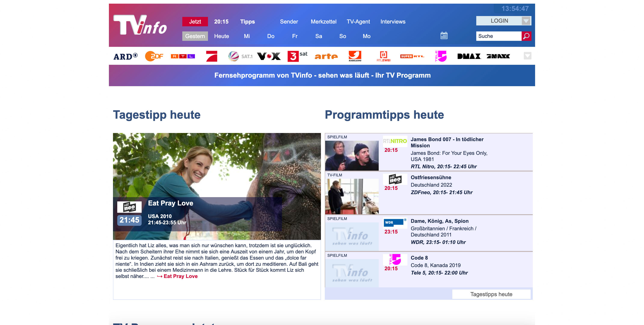
Task: Select the Jetzt tab
Action: click(x=195, y=21)
